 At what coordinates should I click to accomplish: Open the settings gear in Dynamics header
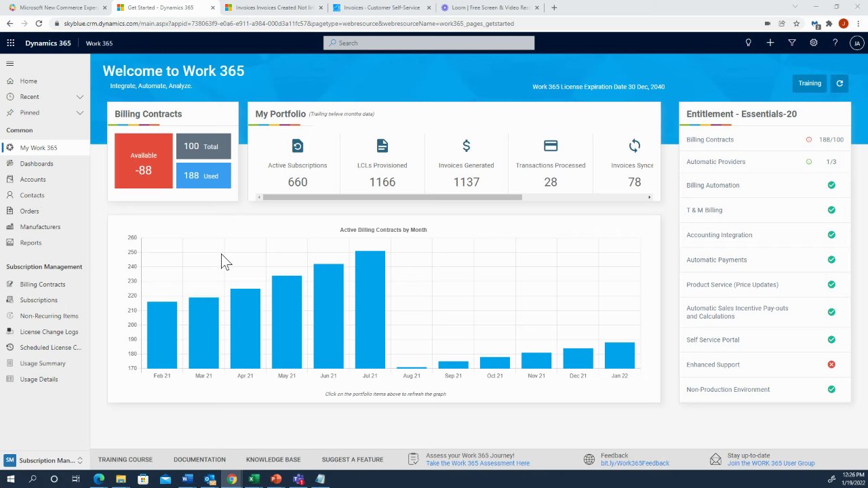click(x=813, y=43)
